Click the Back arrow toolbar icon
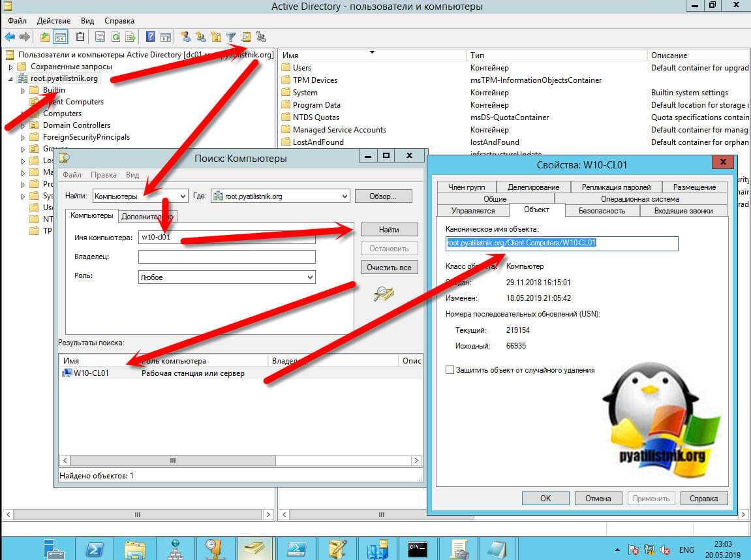This screenshot has width=751, height=560. point(10,37)
